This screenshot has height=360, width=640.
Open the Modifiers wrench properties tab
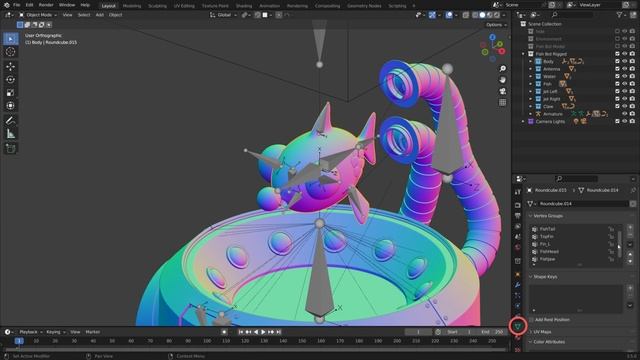point(518,285)
